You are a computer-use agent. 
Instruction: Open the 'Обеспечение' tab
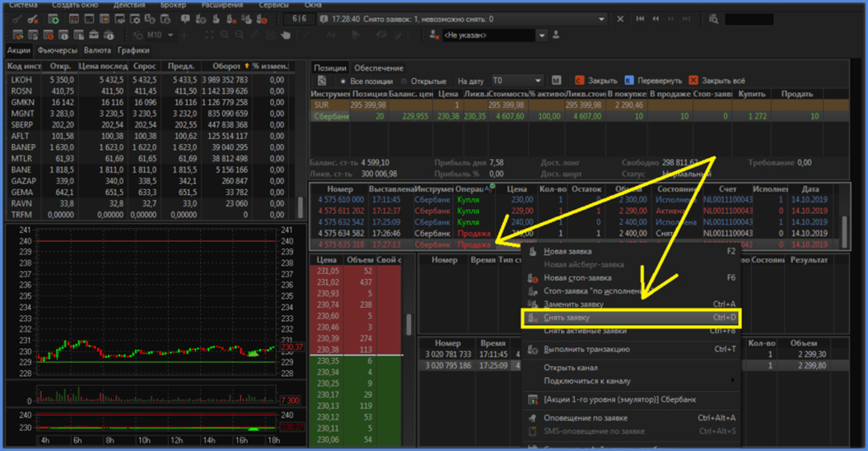[x=379, y=67]
